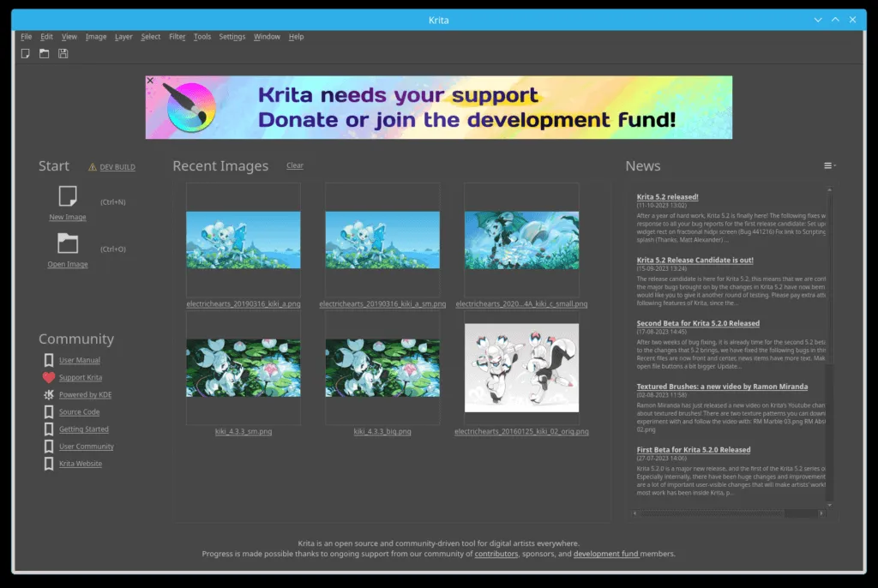Open the kiki_4.3.3_sm.png thumbnail
Viewport: 878px width, 588px height.
tap(244, 367)
